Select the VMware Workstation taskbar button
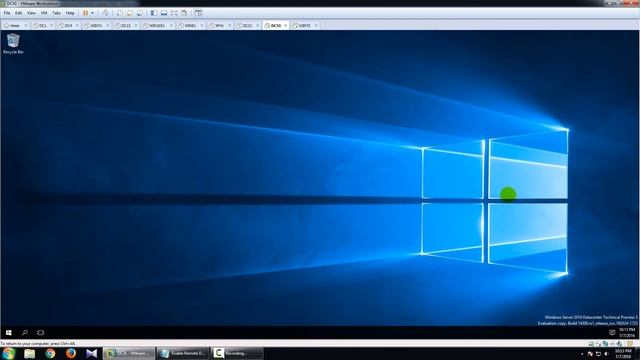Viewport: 640px width, 360px height. (x=129, y=353)
